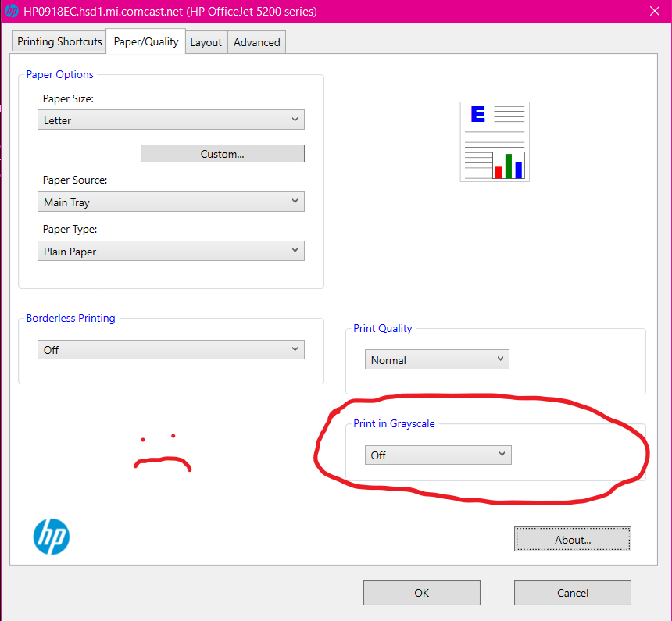
Task: Click the Custom... paper size button
Action: [x=223, y=153]
